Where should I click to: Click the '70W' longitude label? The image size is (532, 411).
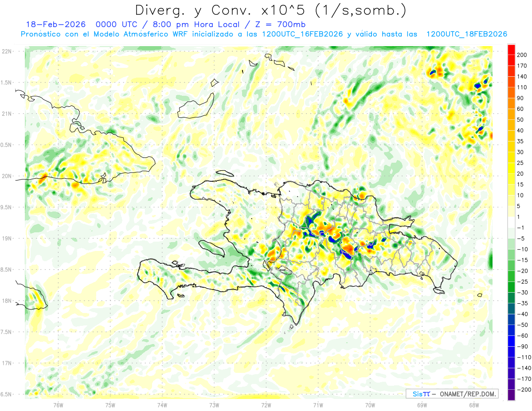pyautogui.click(x=370, y=405)
